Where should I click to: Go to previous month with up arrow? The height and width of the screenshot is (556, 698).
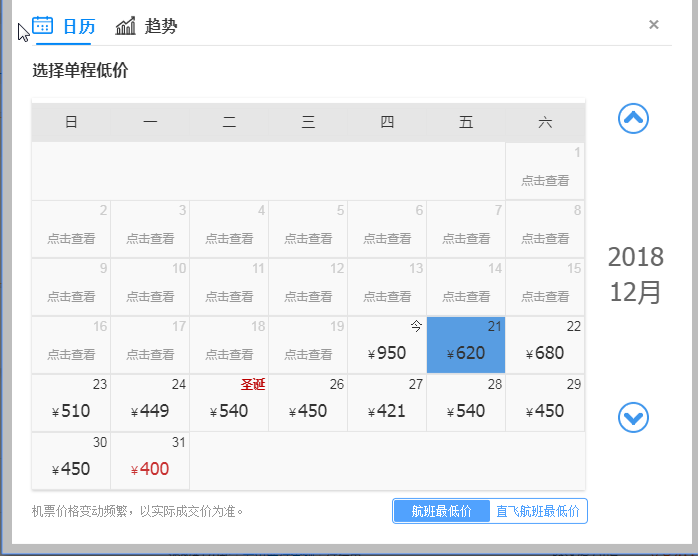click(633, 118)
